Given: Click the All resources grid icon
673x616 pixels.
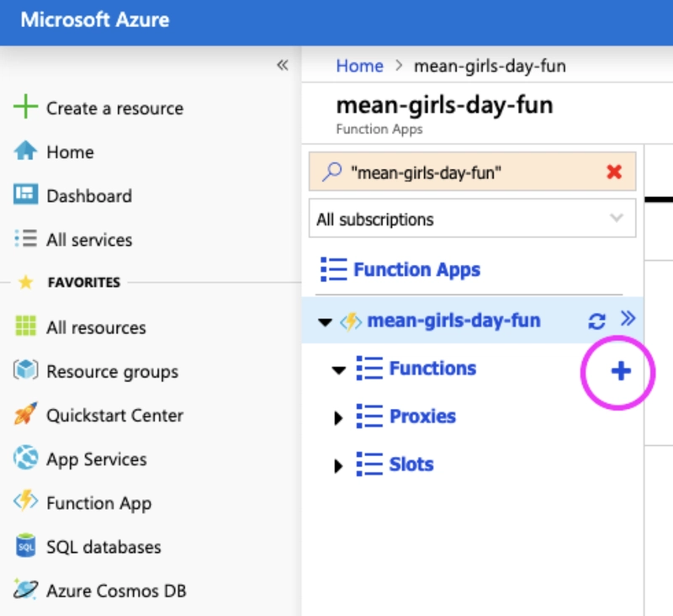Looking at the screenshot, I should click(25, 327).
